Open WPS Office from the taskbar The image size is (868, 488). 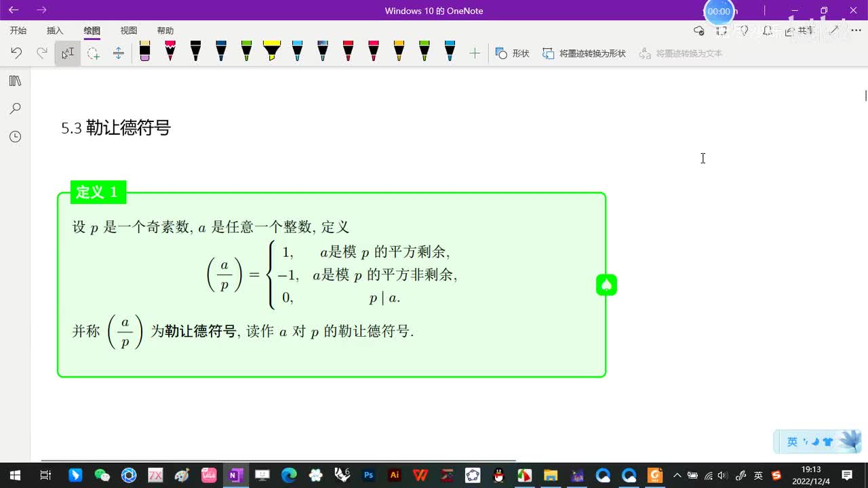pos(420,475)
